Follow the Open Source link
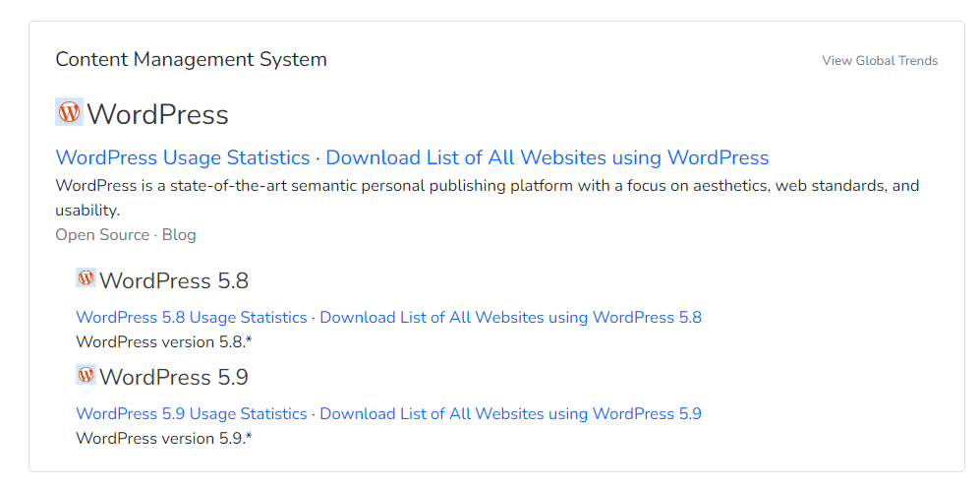Viewport: 980px width, 489px height. coord(102,235)
